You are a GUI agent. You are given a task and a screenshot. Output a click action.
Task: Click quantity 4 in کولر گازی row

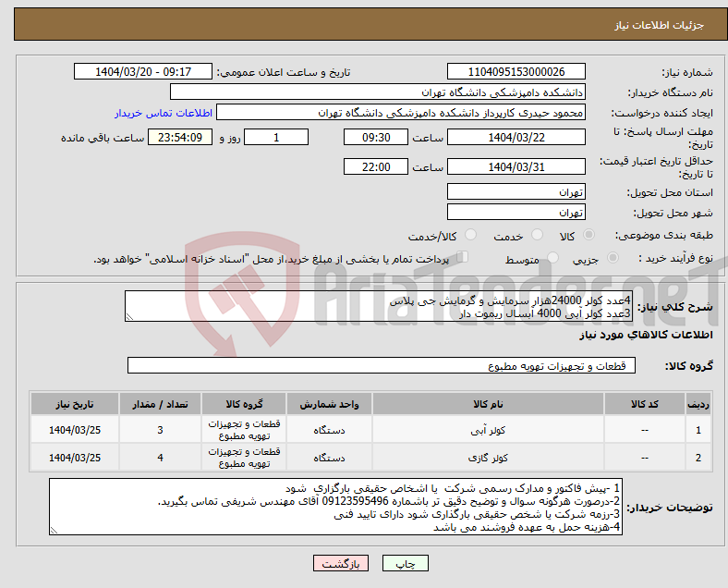pos(160,458)
